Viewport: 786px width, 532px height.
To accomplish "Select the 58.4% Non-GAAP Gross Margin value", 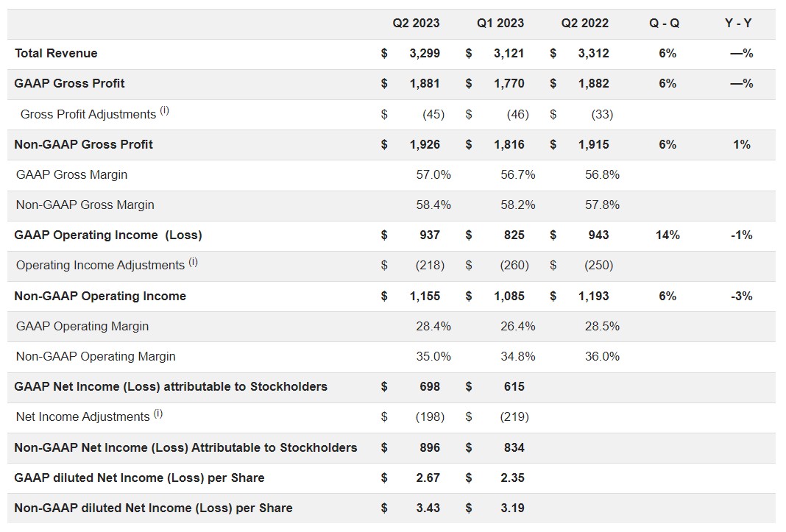I will pos(433,205).
